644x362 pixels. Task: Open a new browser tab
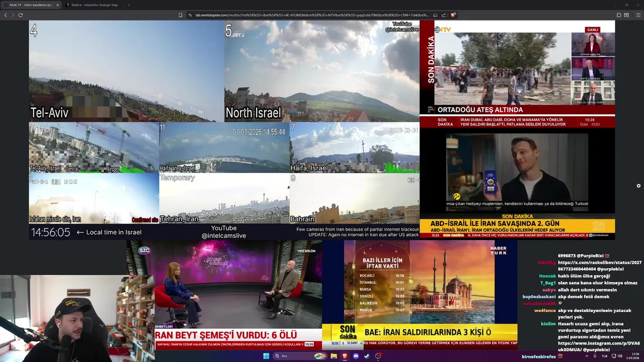click(x=128, y=5)
